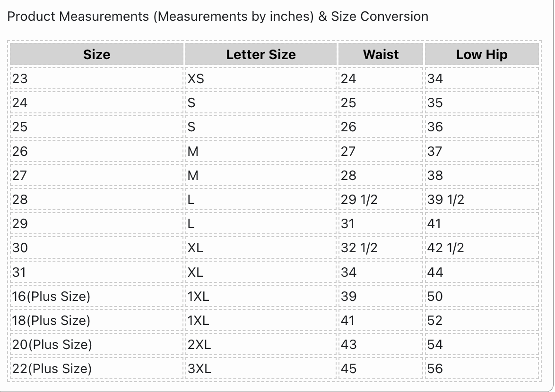Click the Letter Size column header
Viewport: 555px width, 392px height.
[261, 54]
